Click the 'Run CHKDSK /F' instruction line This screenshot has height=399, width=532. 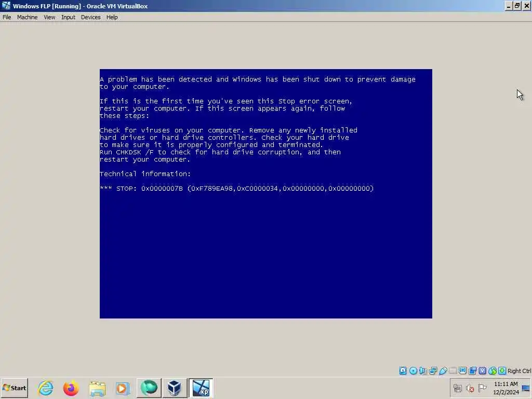(220, 152)
